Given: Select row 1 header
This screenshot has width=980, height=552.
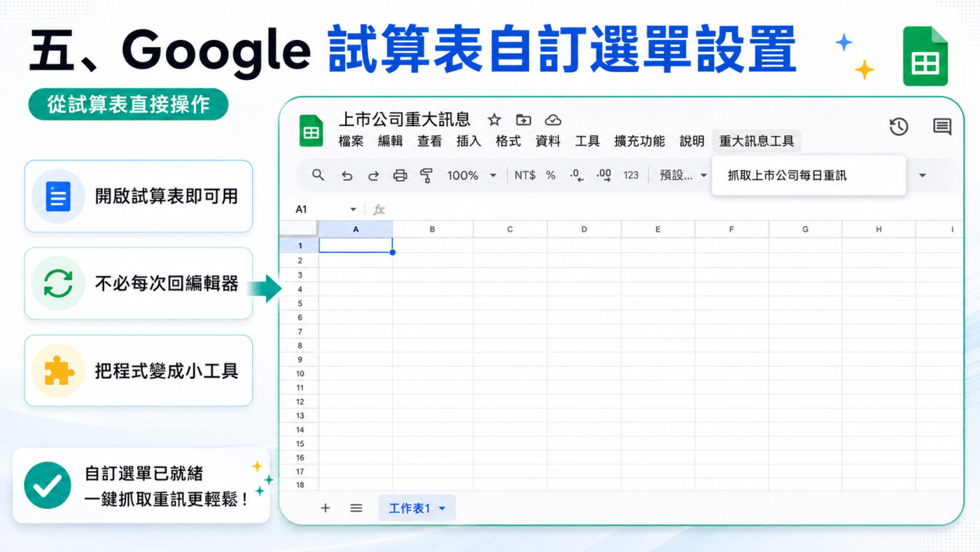Looking at the screenshot, I should [300, 245].
